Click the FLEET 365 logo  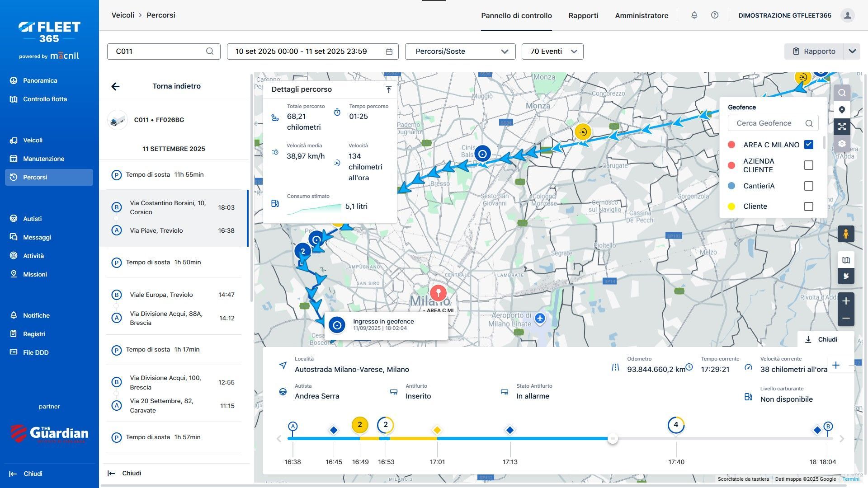pos(49,32)
